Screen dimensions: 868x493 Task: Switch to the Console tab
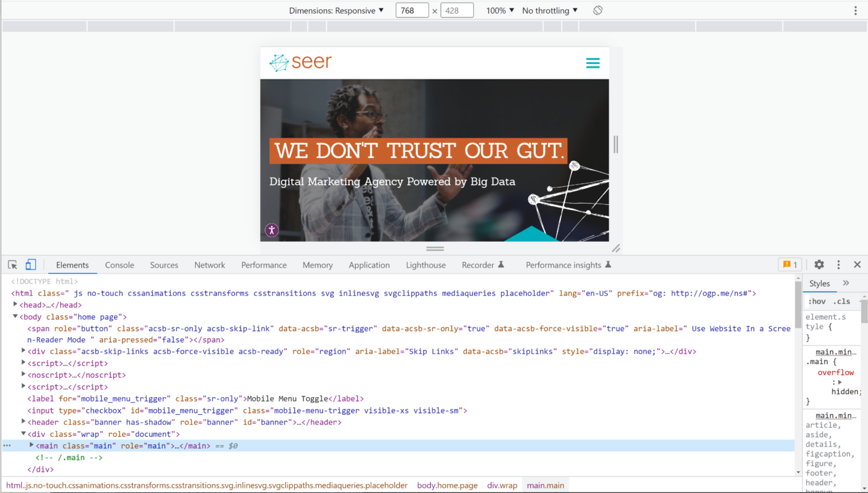point(119,265)
